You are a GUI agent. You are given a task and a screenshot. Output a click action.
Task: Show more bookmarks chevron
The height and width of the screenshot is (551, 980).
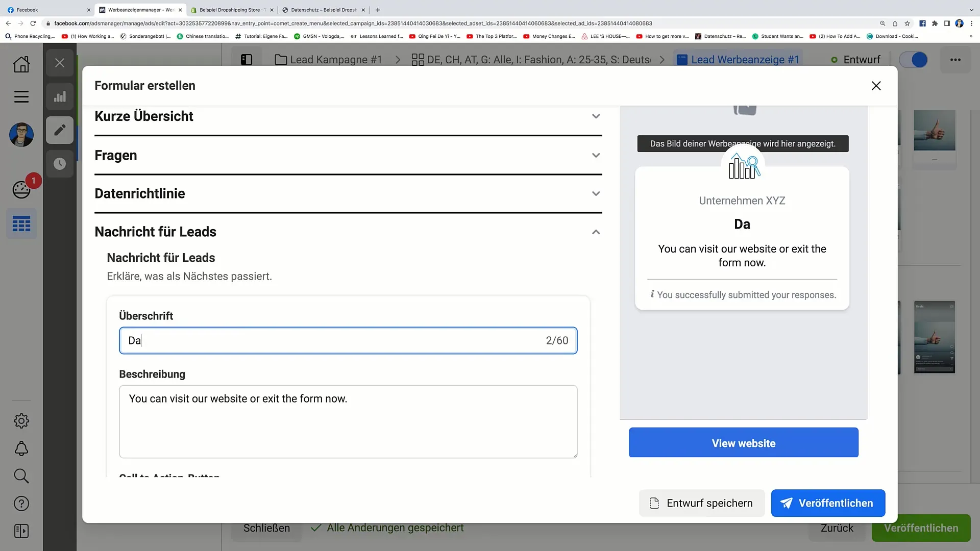click(971, 36)
